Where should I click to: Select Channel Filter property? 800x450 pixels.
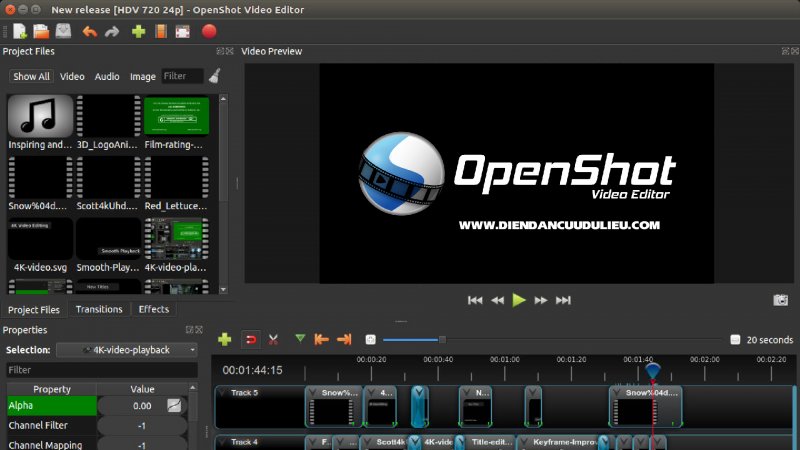point(52,426)
